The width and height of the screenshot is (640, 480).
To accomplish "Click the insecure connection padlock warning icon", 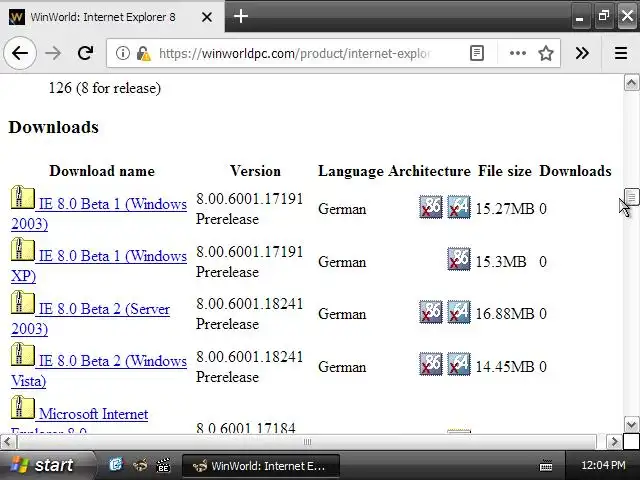I will (143, 53).
